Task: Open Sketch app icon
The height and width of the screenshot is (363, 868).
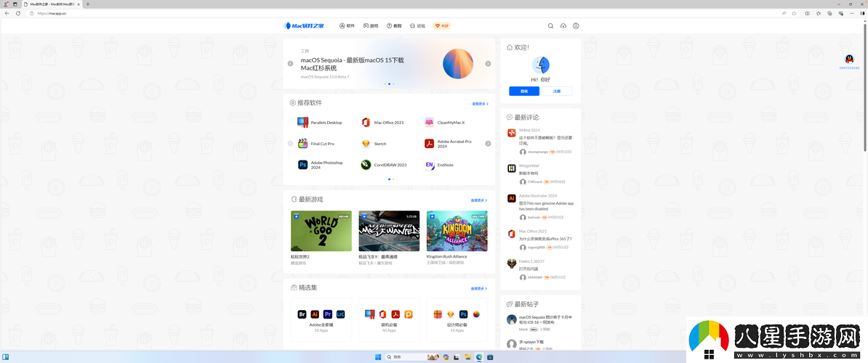Action: 366,143
